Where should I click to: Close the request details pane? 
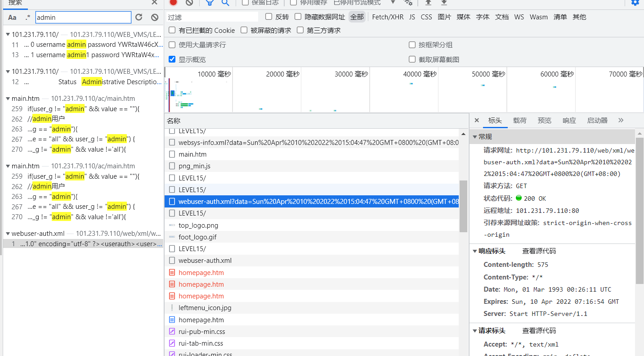point(477,120)
